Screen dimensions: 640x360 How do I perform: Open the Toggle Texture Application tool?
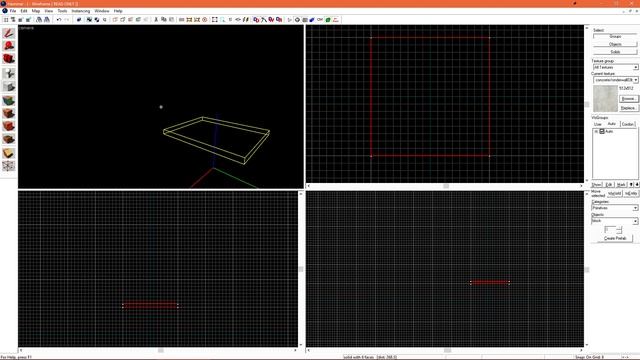click(x=9, y=100)
